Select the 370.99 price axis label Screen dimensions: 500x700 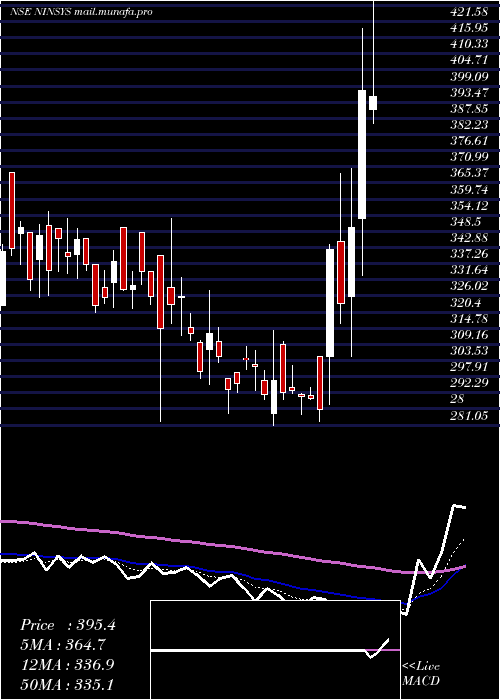tap(469, 157)
